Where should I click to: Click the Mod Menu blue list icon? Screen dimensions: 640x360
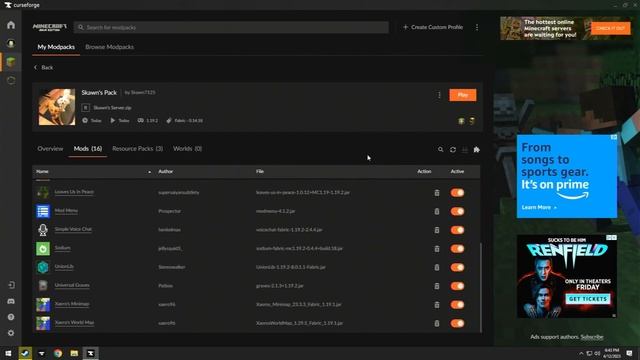point(43,211)
